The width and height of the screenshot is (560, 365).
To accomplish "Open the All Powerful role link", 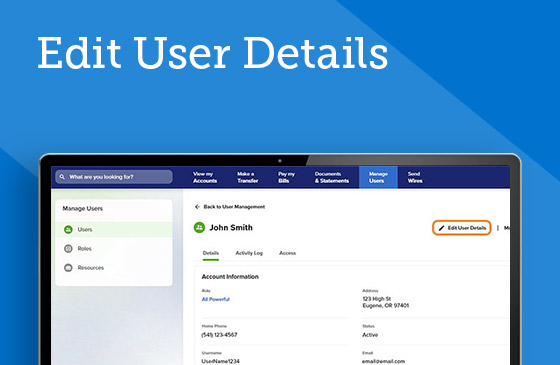I will pos(216,299).
